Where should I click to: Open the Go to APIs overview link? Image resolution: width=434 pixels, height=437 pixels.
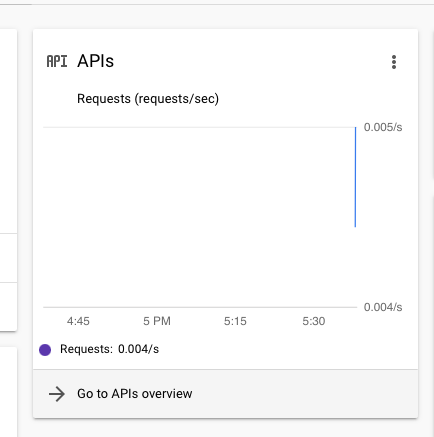225,394
